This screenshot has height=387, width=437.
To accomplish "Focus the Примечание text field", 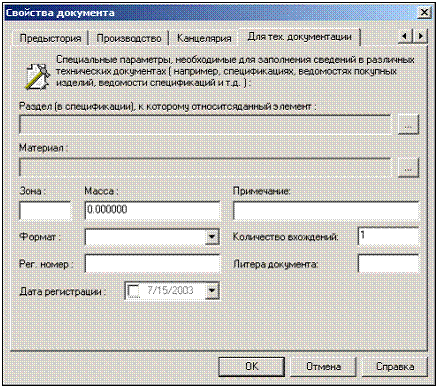I will [x=326, y=211].
